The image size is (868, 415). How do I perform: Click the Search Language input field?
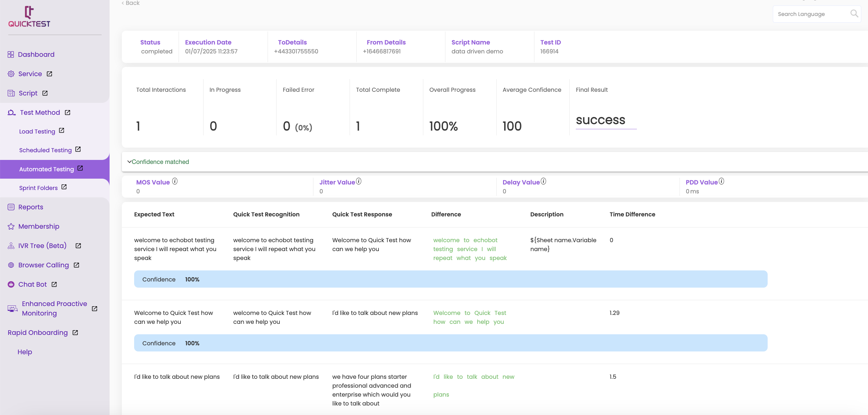812,14
